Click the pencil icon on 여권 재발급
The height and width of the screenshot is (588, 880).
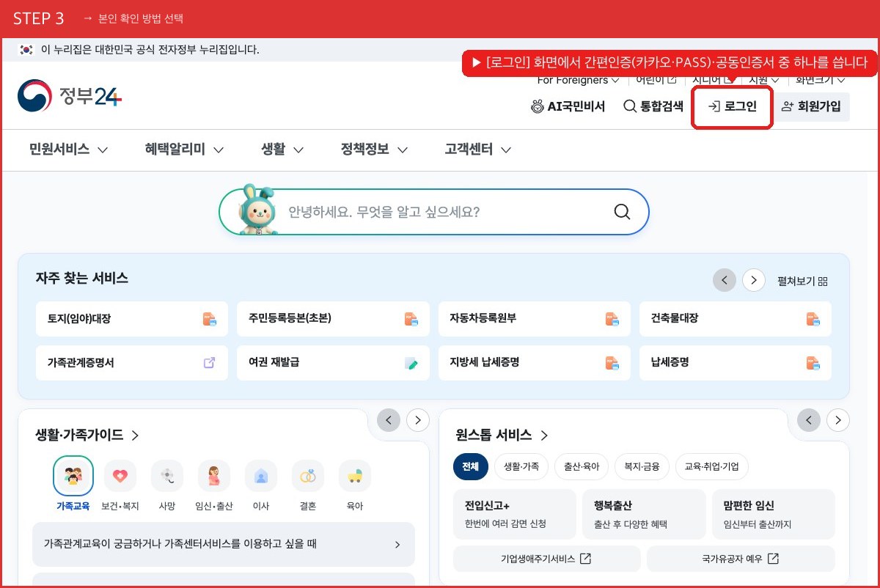[x=411, y=363]
